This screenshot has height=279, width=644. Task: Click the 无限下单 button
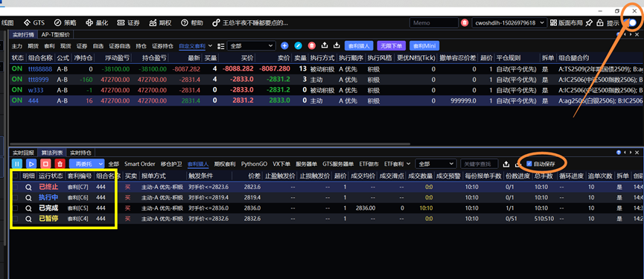pyautogui.click(x=392, y=45)
